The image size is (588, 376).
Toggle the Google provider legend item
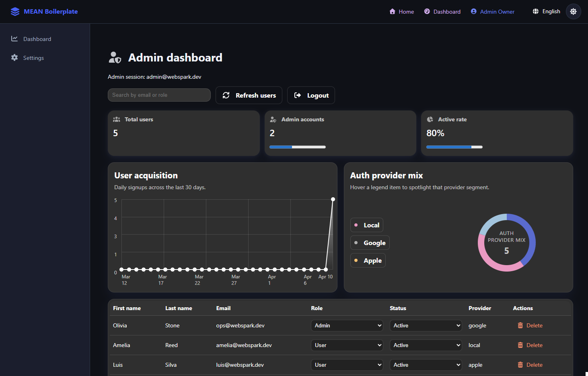pyautogui.click(x=370, y=243)
